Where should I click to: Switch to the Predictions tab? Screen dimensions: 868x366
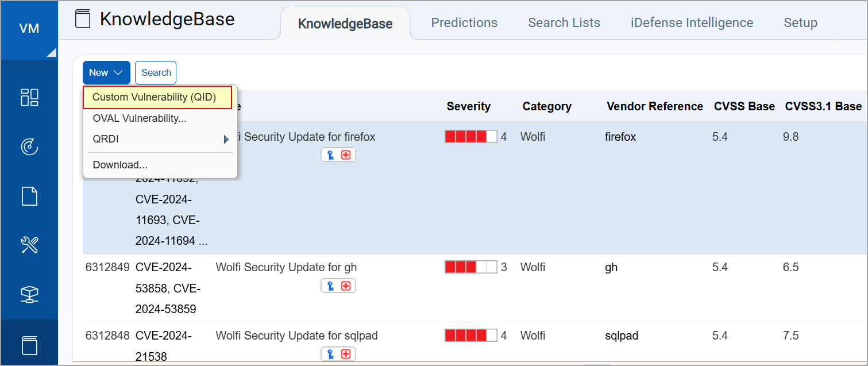click(464, 23)
